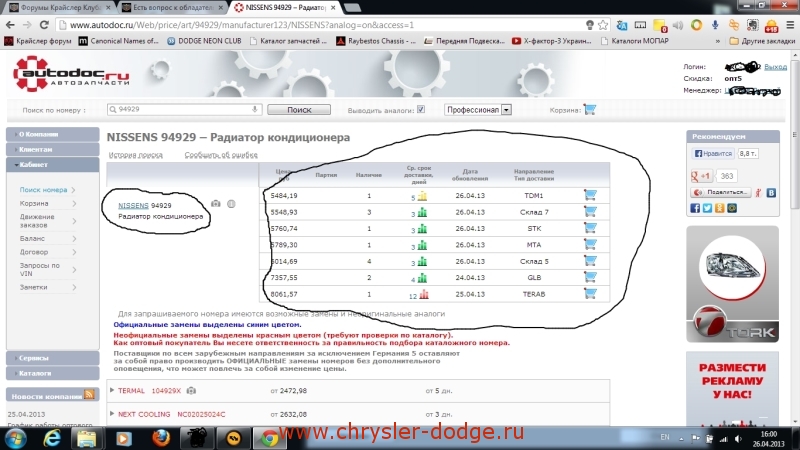Add the STK offer to cart
The height and width of the screenshot is (450, 800).
(x=590, y=228)
